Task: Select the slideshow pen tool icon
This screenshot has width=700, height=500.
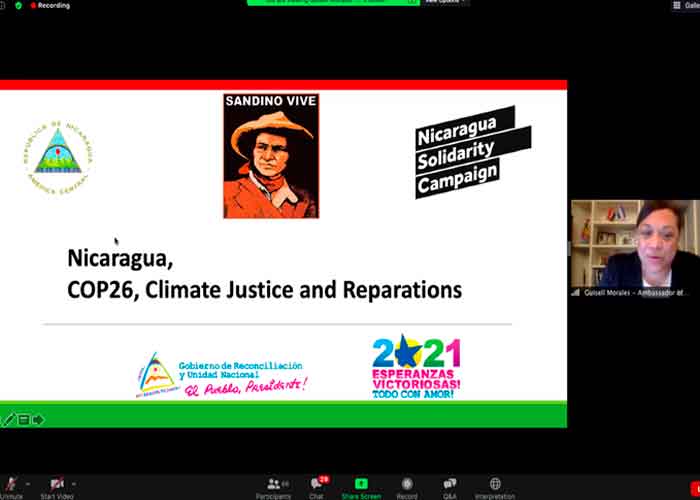Action: 9,420
